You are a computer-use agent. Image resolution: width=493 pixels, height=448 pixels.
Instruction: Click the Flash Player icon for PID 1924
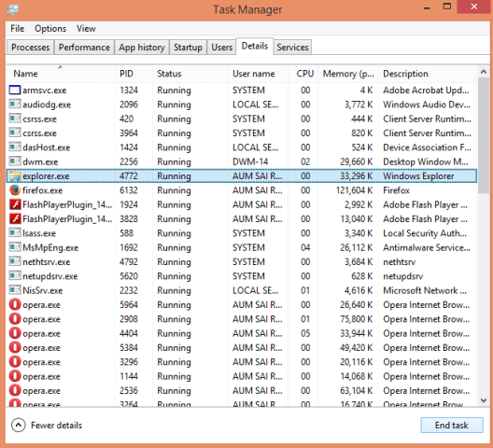pyautogui.click(x=15, y=204)
